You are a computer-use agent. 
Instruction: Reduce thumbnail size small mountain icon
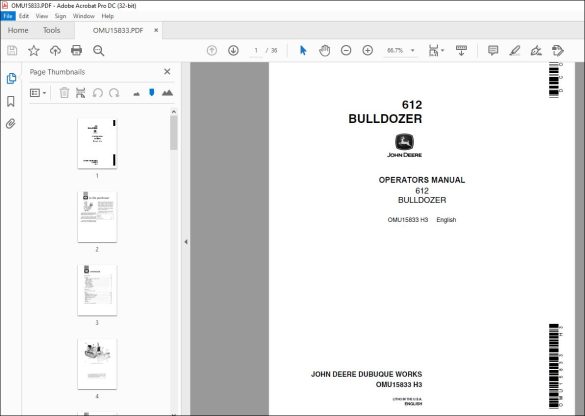(x=137, y=94)
